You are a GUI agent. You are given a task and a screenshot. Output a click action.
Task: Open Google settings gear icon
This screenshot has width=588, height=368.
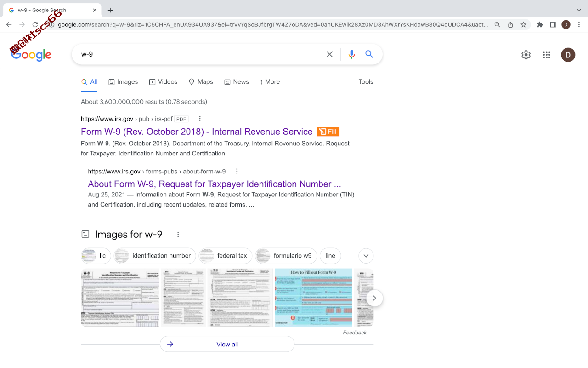(526, 55)
